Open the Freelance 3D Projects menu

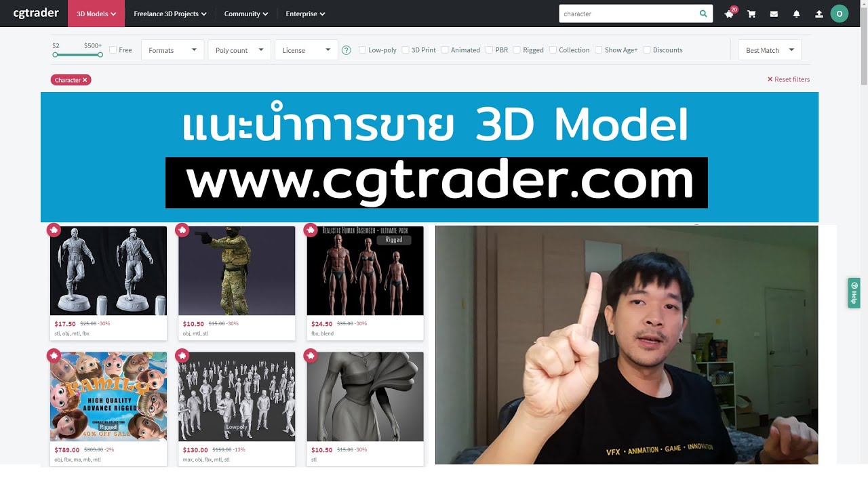tap(170, 14)
